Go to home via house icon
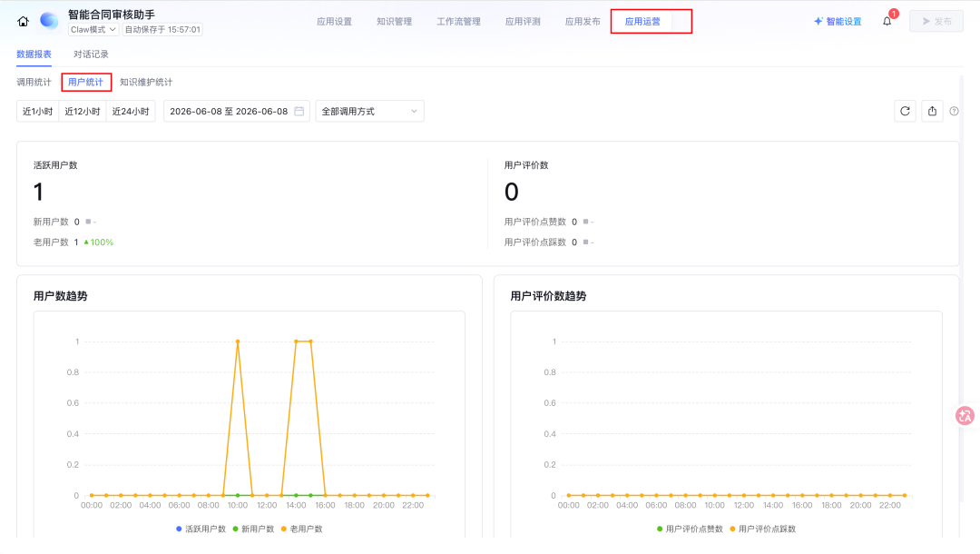This screenshot has width=980, height=554. pyautogui.click(x=23, y=21)
